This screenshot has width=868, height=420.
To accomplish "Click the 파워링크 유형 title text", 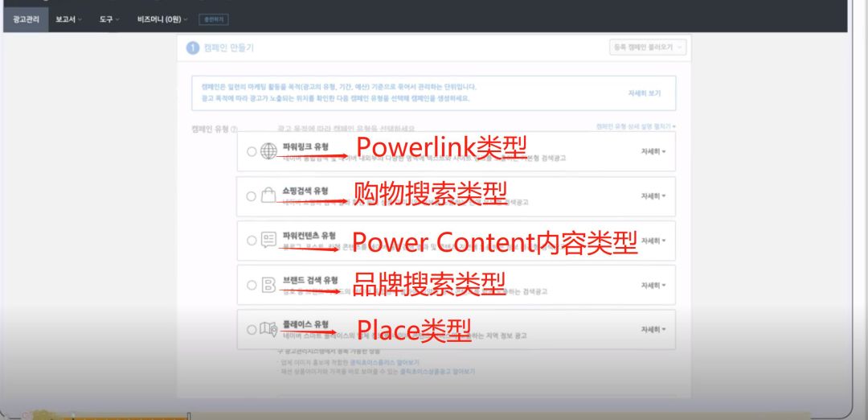I will 305,146.
